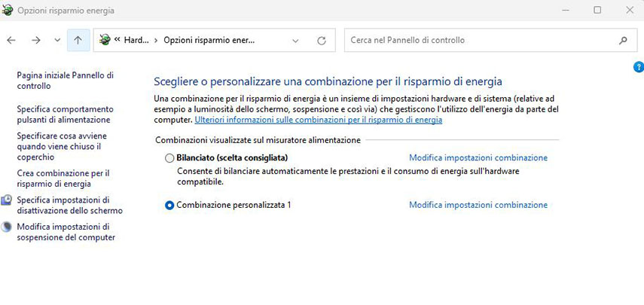Expand the address bar history dropdown
Screen dimensions: 644x305
point(295,41)
